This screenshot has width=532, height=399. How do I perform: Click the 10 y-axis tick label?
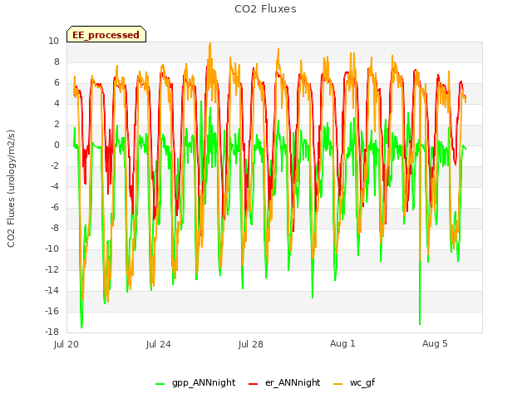[x=53, y=41]
